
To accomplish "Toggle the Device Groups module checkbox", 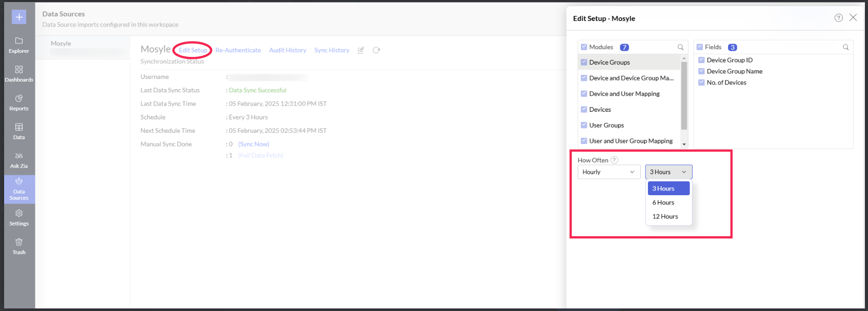I will 584,62.
